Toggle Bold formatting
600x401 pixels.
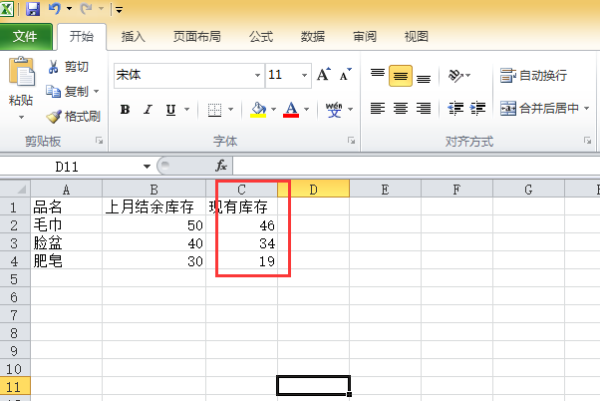tap(125, 110)
